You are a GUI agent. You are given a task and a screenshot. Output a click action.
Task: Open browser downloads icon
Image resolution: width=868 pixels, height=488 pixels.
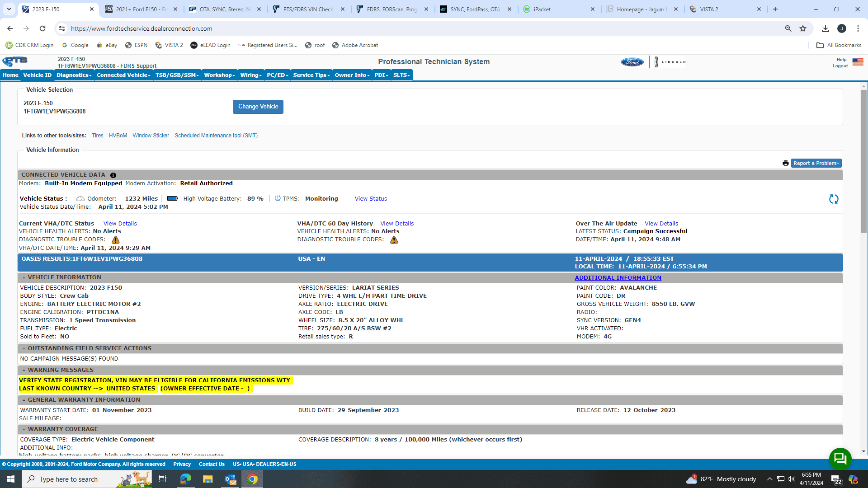(826, 28)
